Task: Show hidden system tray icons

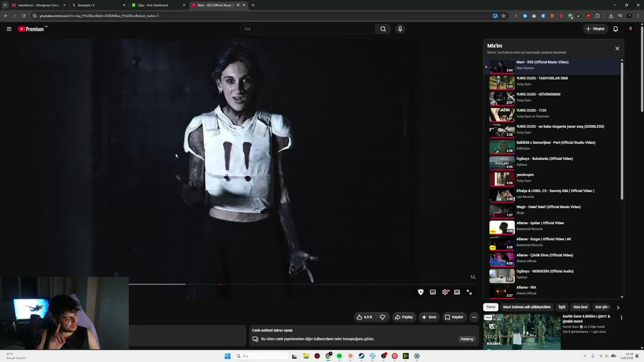Action: [585, 356]
